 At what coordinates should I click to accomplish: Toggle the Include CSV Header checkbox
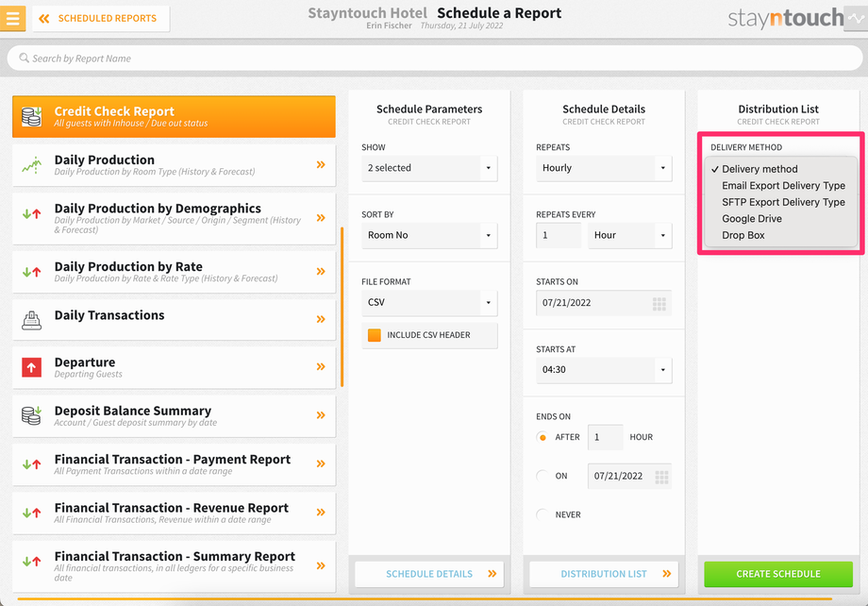[375, 335]
